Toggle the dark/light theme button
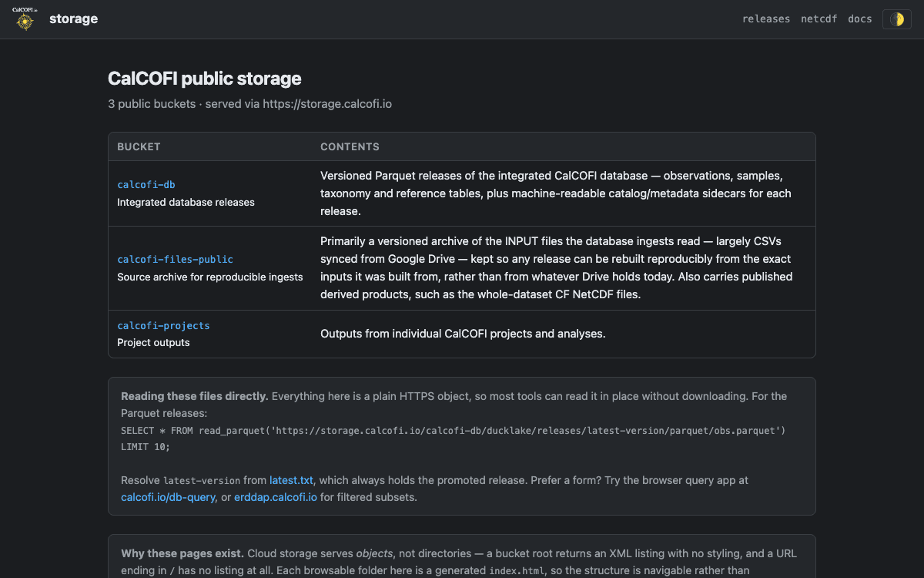 (x=896, y=19)
